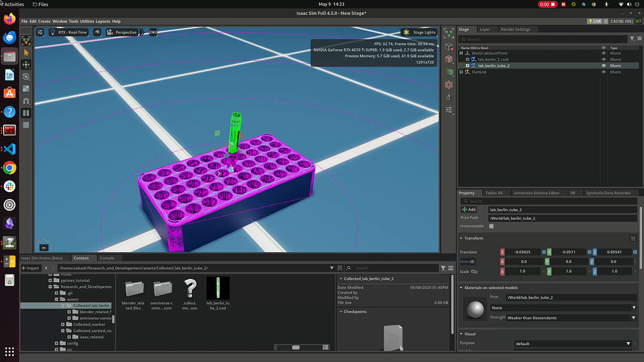
Task: Click the Import button in the content browser
Action: click(x=30, y=268)
